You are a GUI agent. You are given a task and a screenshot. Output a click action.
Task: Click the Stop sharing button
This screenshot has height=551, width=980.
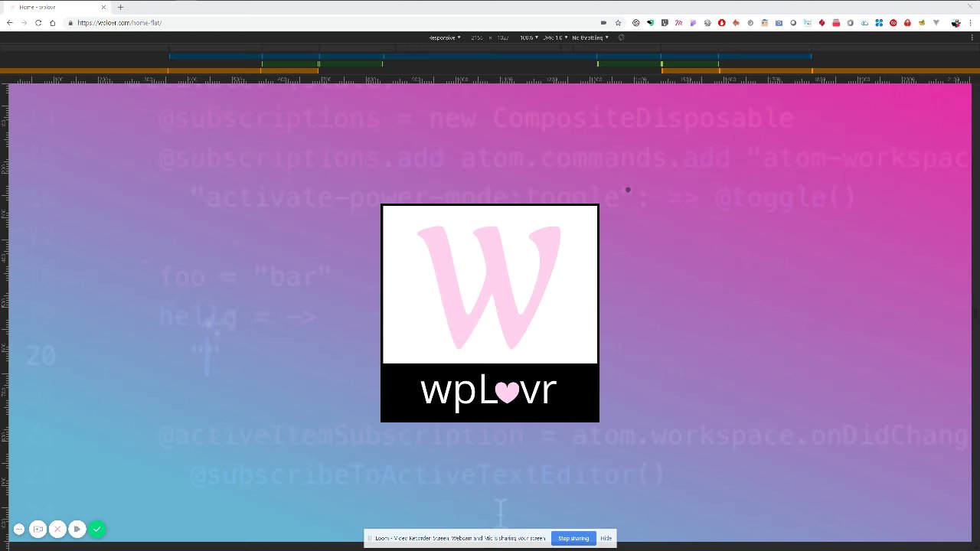pyautogui.click(x=573, y=538)
